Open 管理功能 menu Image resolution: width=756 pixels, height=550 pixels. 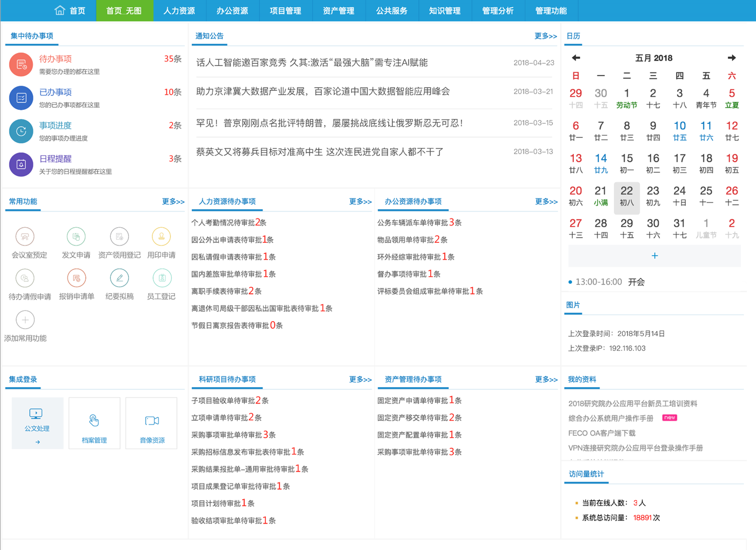click(x=551, y=10)
